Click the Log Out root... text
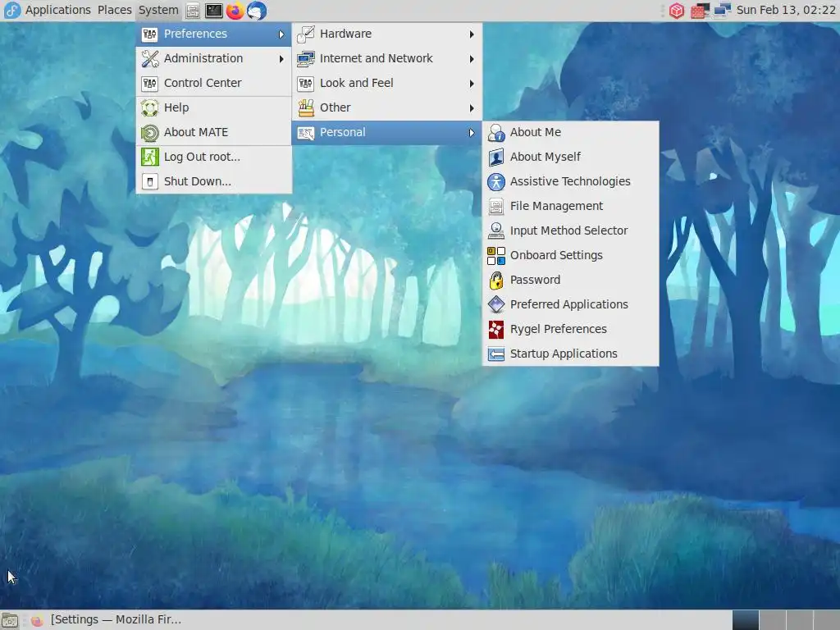The width and height of the screenshot is (840, 630). 202,157
